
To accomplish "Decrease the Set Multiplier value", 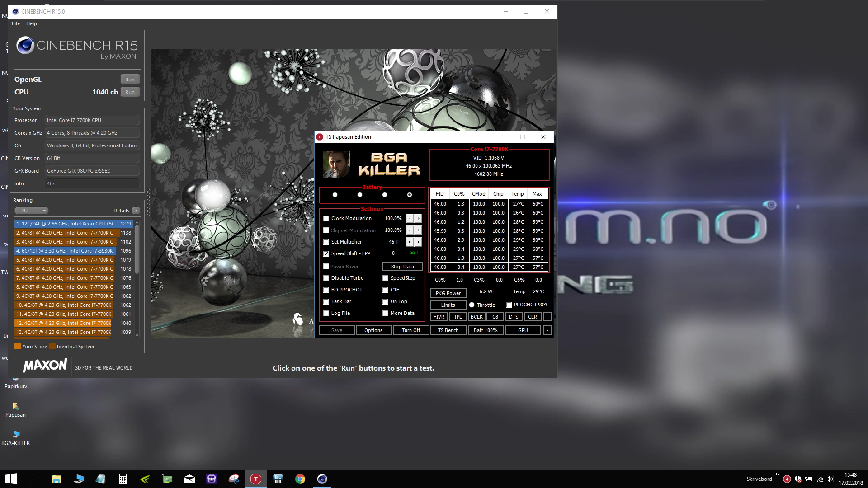I will click(410, 242).
